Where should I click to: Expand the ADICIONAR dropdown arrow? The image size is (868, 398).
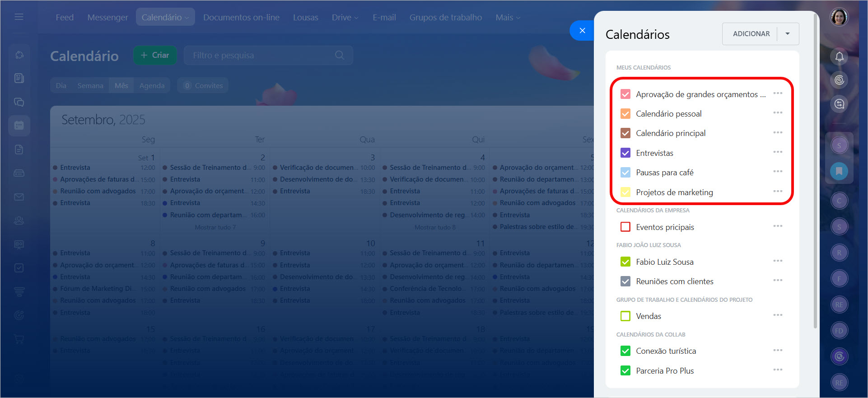pos(788,34)
